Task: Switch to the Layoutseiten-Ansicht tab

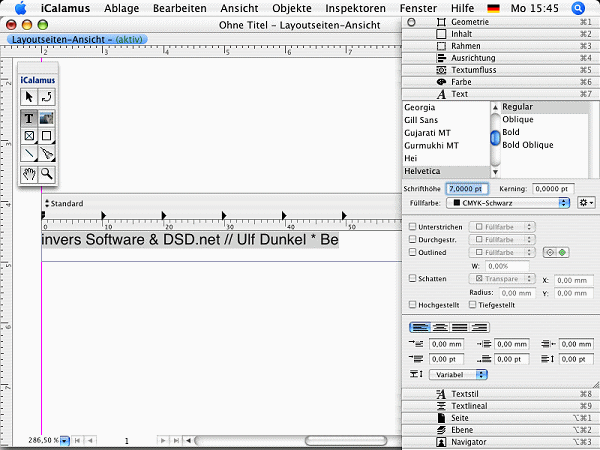Action: click(x=77, y=39)
